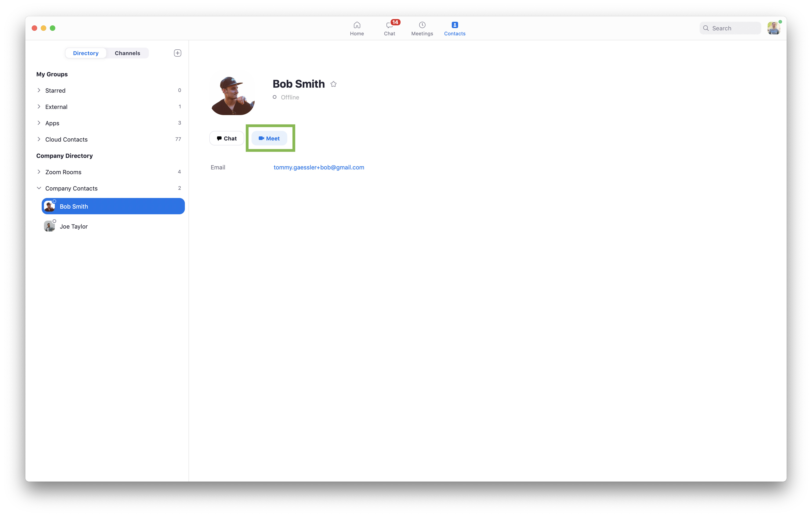Expand the Starred group
The width and height of the screenshot is (812, 516).
click(39, 90)
